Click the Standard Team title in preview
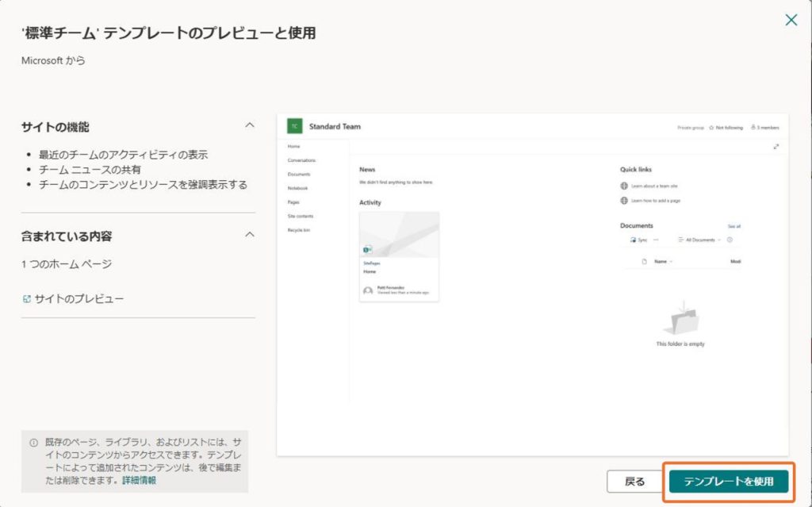This screenshot has width=812, height=507. point(335,126)
